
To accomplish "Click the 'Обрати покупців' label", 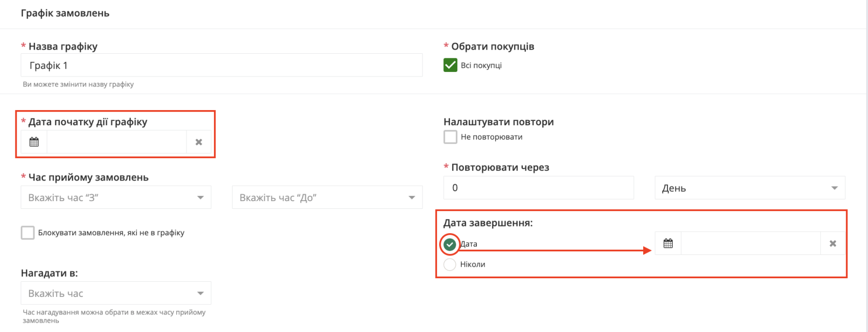I will [x=493, y=46].
